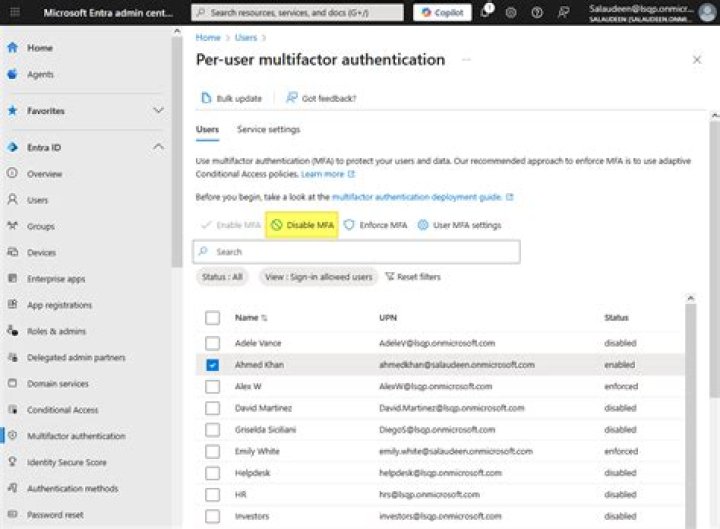Open the notifications bell icon

[485, 12]
